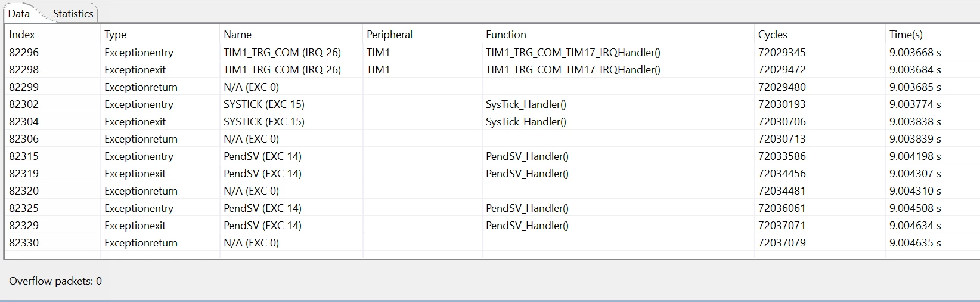
Task: Click PendSV (EXC 14) name in row 82315
Action: point(262,156)
